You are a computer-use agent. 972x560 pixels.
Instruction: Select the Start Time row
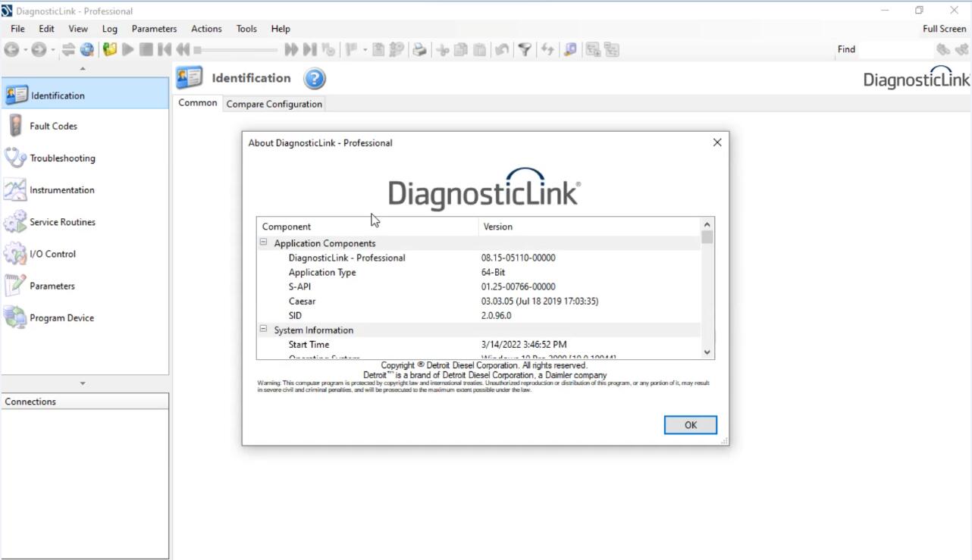point(479,344)
